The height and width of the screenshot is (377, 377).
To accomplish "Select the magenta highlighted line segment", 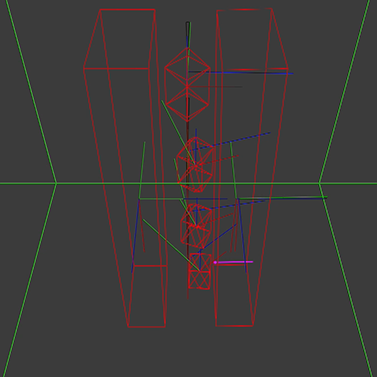I will tap(234, 262).
